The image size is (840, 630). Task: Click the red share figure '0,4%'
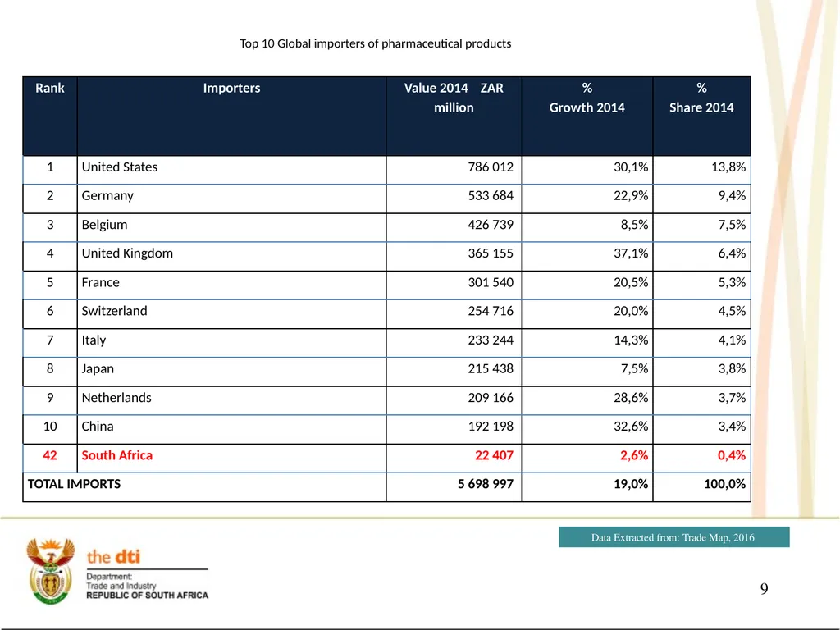[x=732, y=455]
